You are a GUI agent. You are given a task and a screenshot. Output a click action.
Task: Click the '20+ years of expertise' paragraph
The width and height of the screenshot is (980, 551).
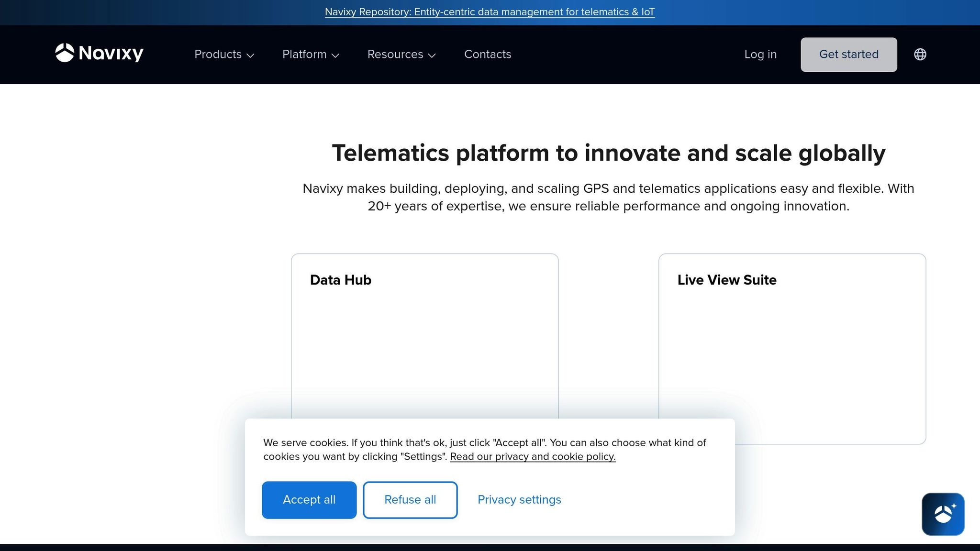609,197
